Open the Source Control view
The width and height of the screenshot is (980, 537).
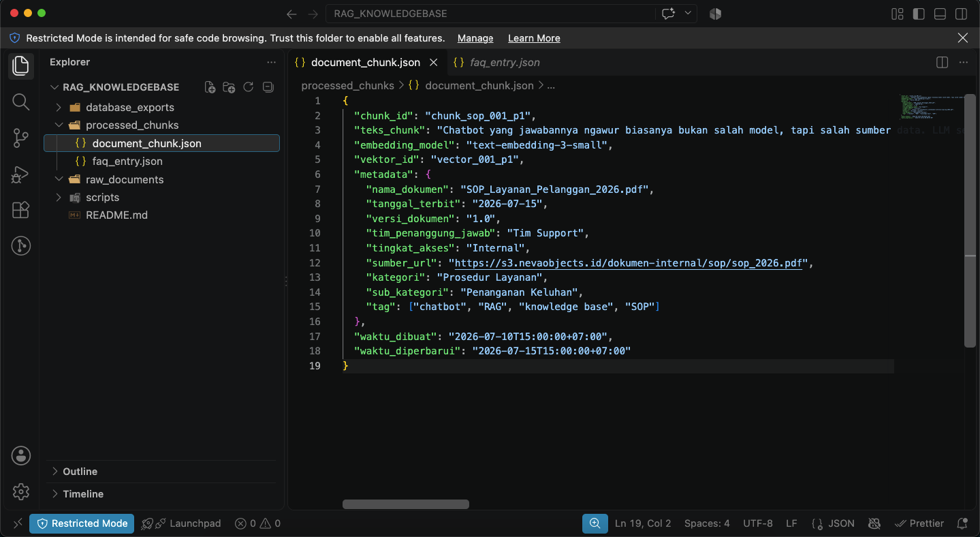[20, 138]
